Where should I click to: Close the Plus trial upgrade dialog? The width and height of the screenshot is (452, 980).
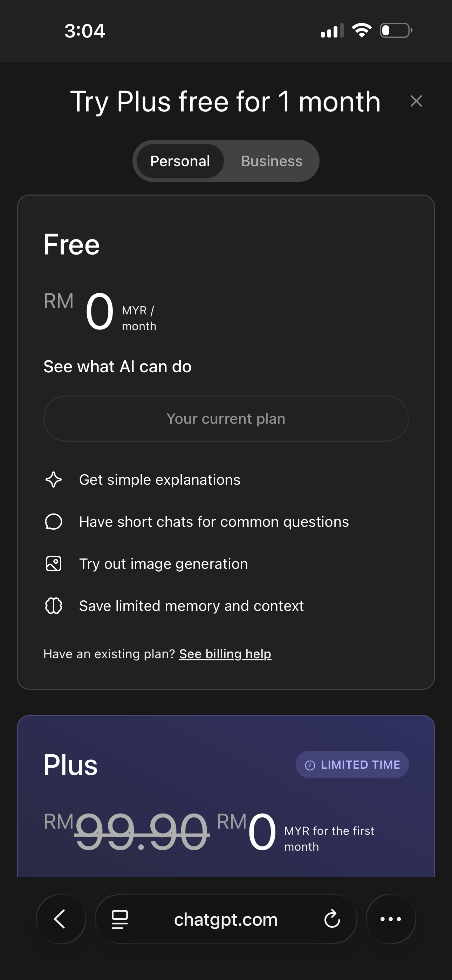coord(416,101)
